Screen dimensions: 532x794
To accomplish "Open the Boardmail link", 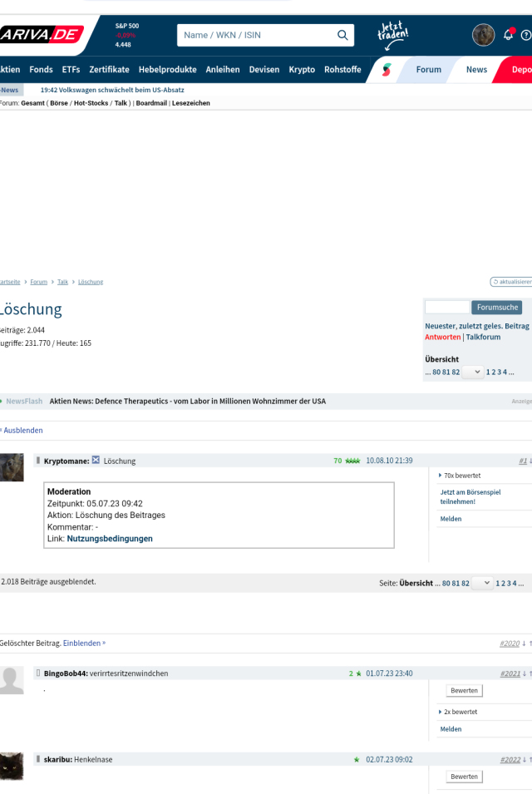I will tap(151, 103).
